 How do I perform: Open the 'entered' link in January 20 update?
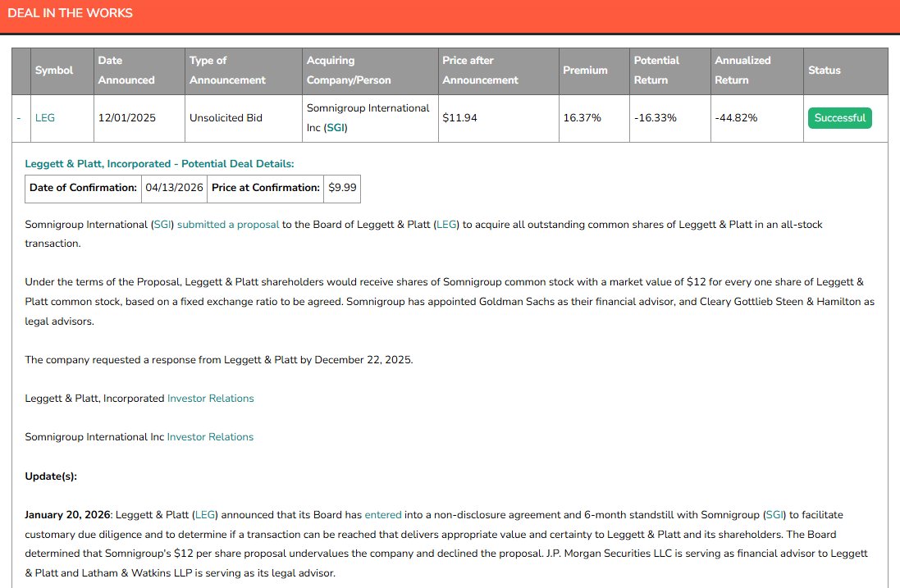(383, 514)
